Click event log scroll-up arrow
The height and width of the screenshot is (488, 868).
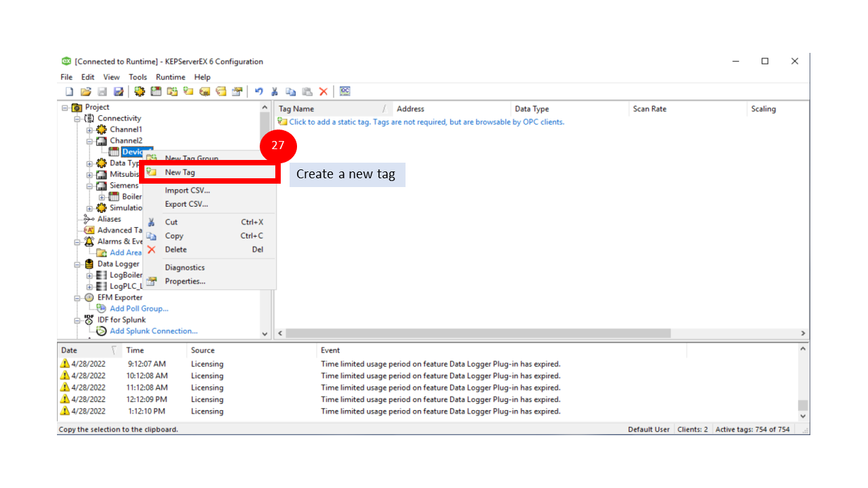[803, 349]
